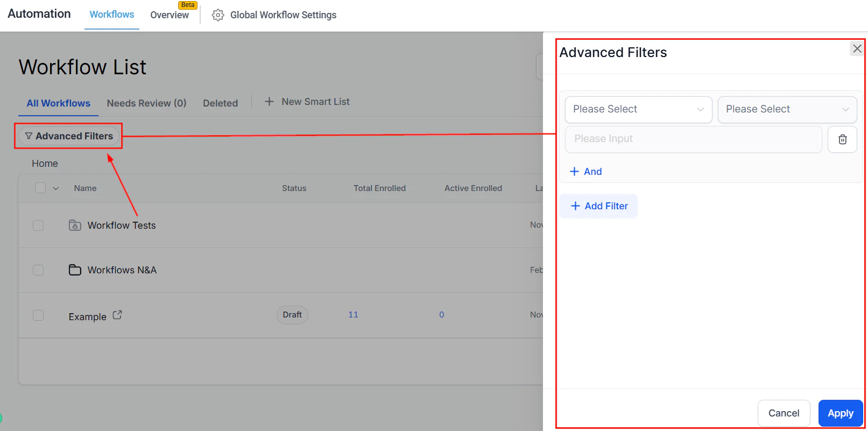868x431 pixels.
Task: Click Global Workflow Settings link
Action: click(283, 15)
